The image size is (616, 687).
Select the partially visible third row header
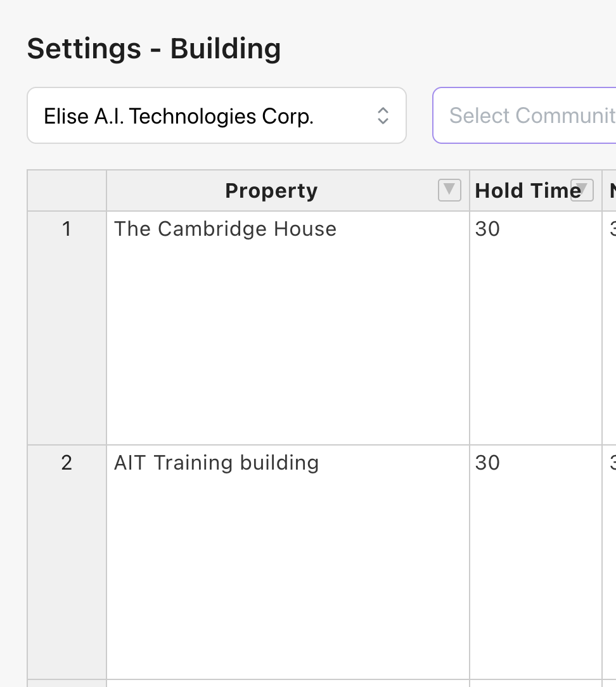point(67,683)
